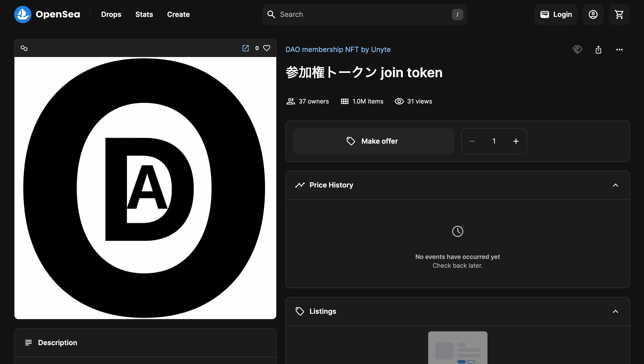The height and width of the screenshot is (364, 644).
Task: Increase quantity with the plus button
Action: (516, 141)
